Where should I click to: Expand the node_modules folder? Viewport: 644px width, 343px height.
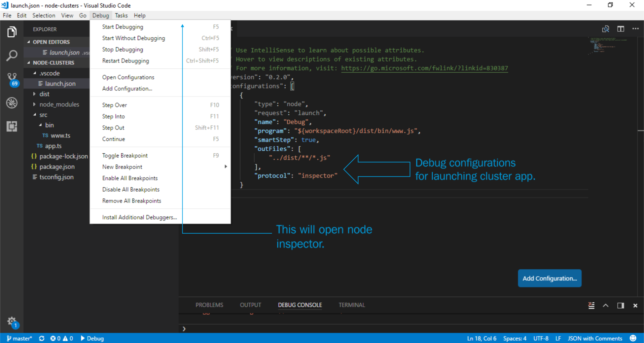(59, 104)
